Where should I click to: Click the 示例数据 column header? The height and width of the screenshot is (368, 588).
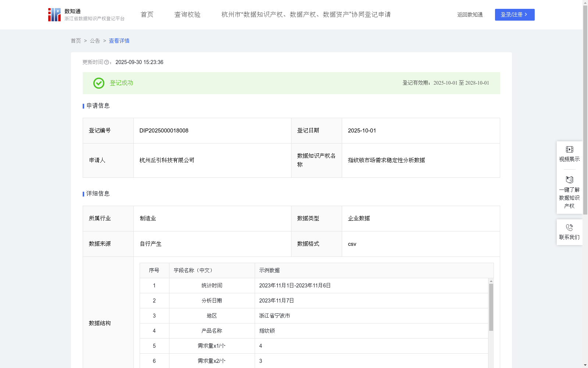269,270
